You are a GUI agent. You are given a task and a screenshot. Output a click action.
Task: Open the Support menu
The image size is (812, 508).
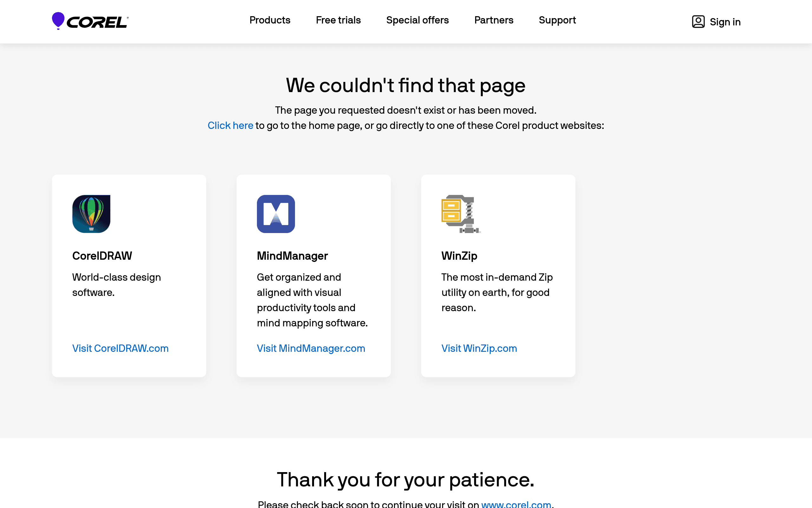tap(557, 20)
